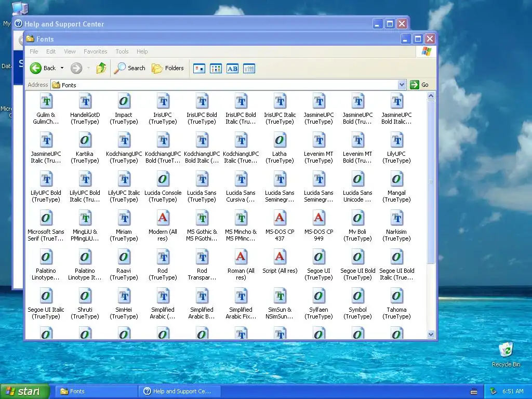
Task: Select LilyUPC (TrueType) font icon
Action: tap(396, 140)
